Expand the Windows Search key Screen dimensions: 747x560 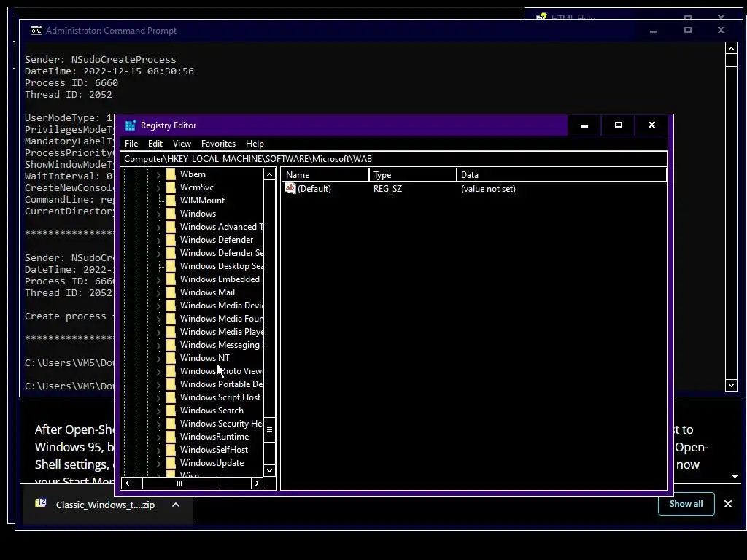(158, 411)
